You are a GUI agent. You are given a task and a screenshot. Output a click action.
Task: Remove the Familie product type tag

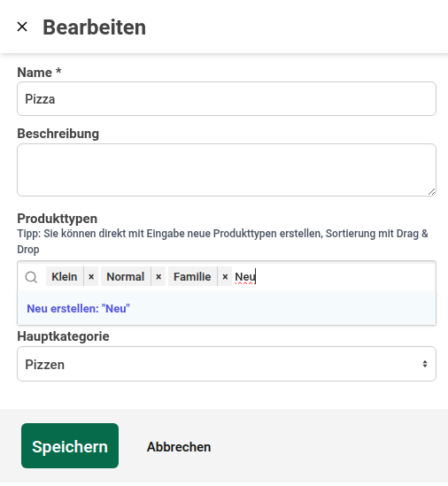pyautogui.click(x=225, y=276)
